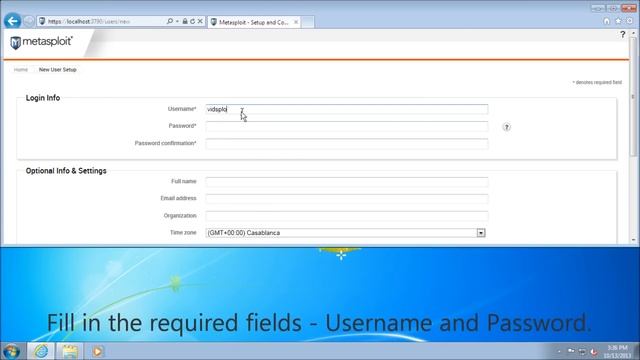Click the New User Setup breadcrumb
Screen dimensions: 640x360
click(58, 70)
